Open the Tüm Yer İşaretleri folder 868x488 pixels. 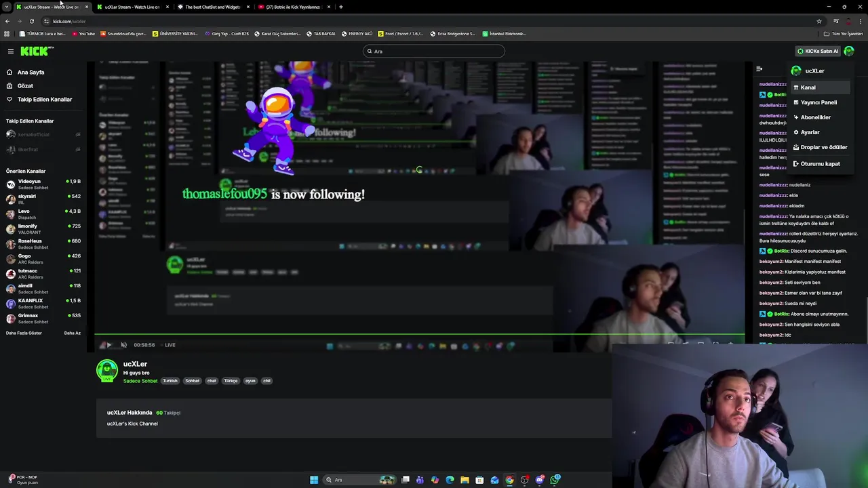click(x=843, y=33)
